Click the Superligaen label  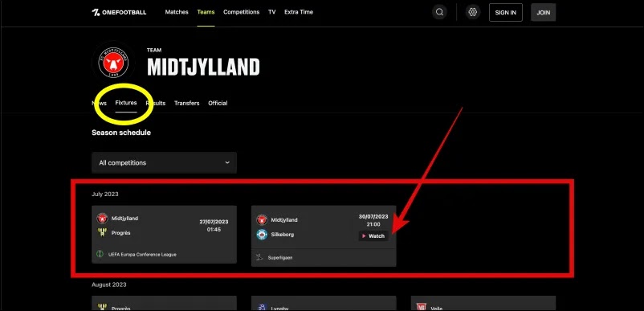280,258
